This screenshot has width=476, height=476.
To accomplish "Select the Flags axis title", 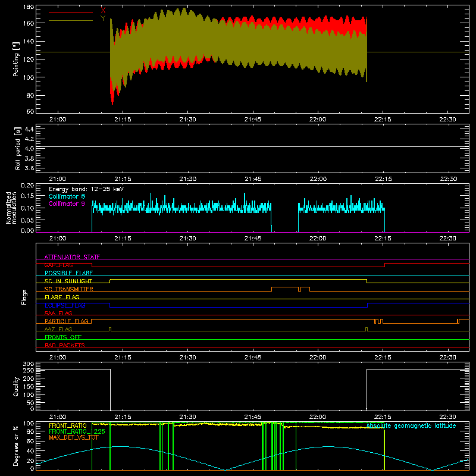I will click(x=24, y=297).
